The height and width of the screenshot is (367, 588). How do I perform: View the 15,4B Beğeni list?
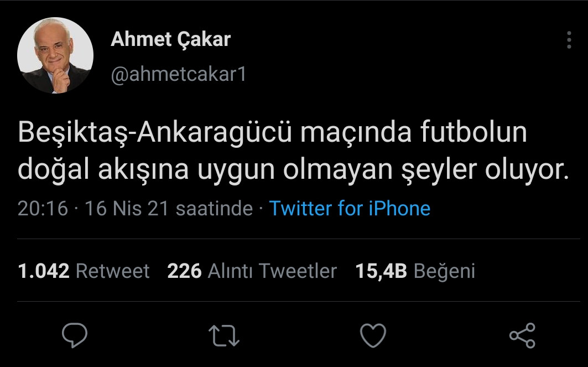pyautogui.click(x=414, y=271)
